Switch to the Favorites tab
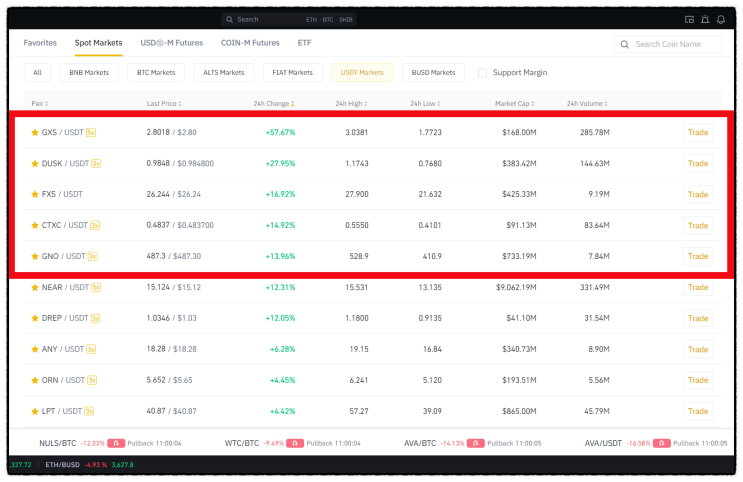 point(40,43)
